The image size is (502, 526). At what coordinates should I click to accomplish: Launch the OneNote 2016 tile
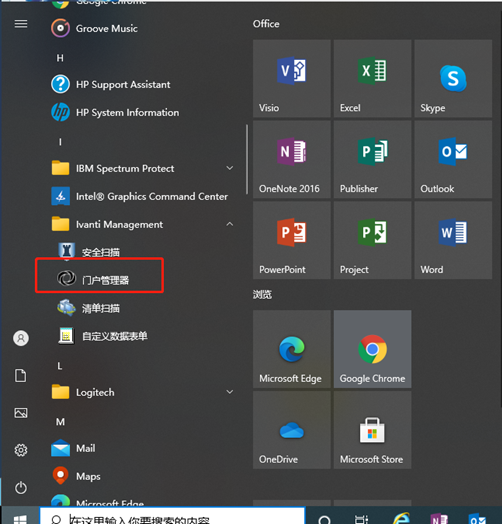292,159
